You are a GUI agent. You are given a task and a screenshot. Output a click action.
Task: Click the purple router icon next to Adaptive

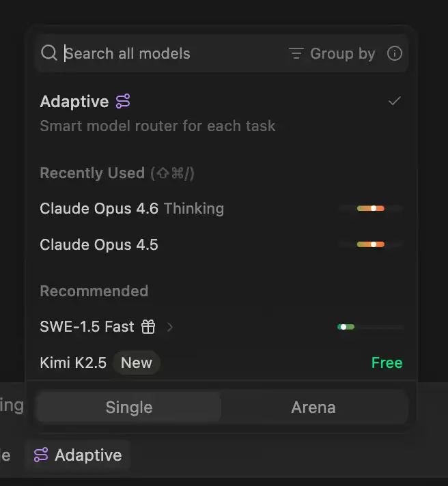coord(123,101)
